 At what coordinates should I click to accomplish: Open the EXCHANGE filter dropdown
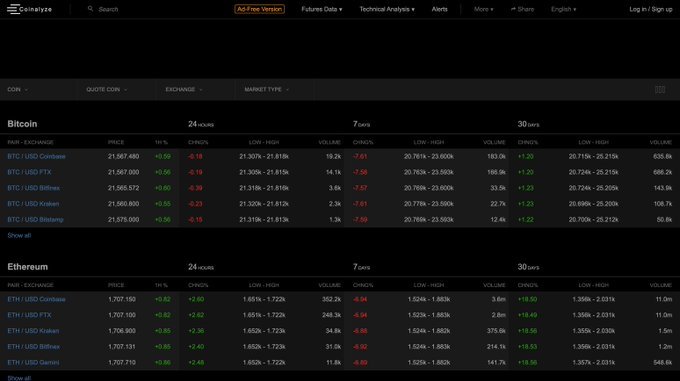pos(183,89)
